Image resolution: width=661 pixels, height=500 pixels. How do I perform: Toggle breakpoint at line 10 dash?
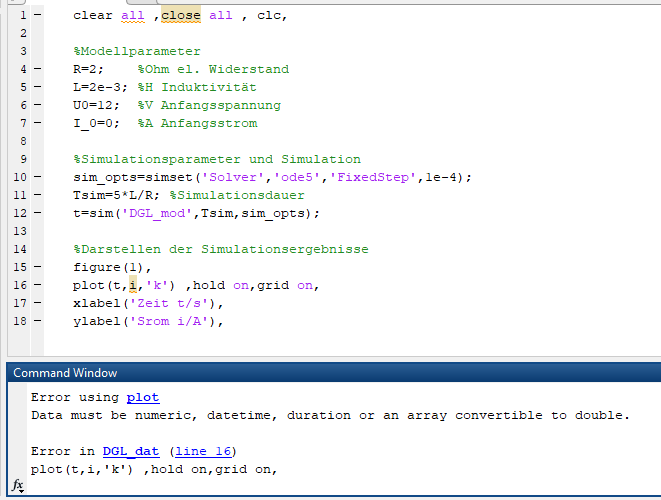pos(38,178)
